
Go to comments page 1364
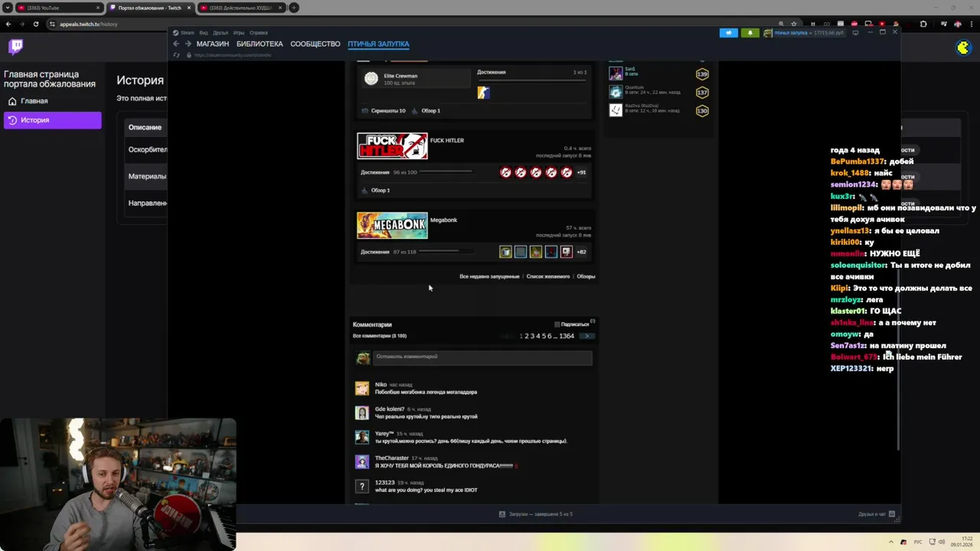[567, 336]
